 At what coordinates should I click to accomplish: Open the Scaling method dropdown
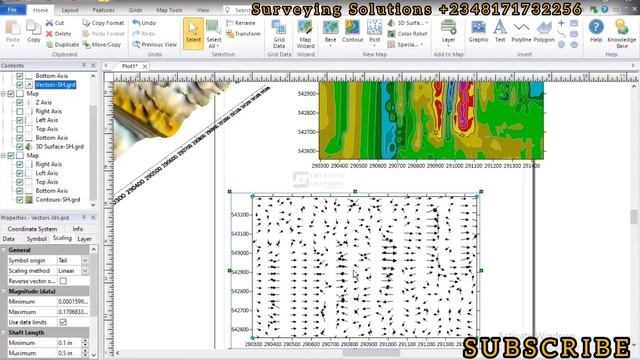click(x=85, y=271)
